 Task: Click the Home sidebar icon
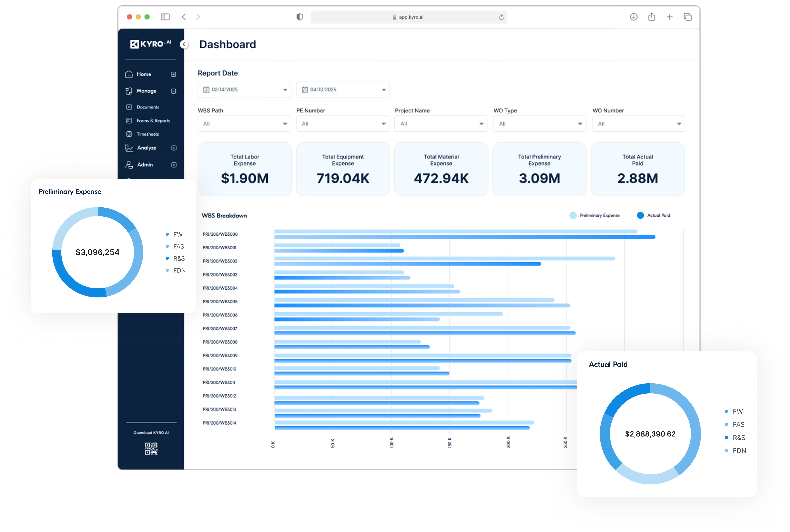129,74
